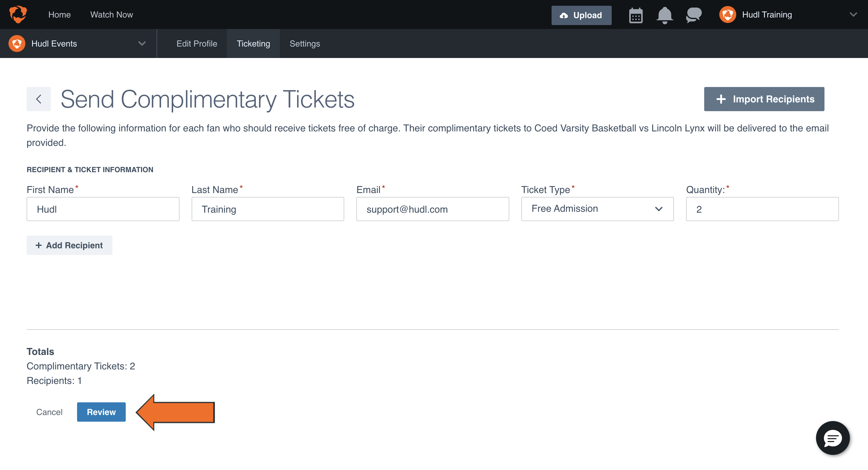Open support chat bubble widget
Image resolution: width=868 pixels, height=470 pixels.
tap(833, 438)
